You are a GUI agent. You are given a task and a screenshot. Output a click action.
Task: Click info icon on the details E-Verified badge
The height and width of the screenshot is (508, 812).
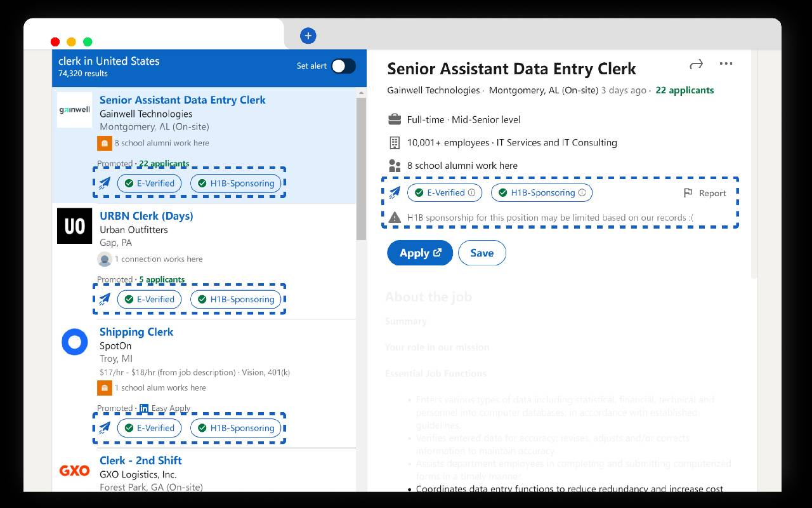click(x=471, y=192)
